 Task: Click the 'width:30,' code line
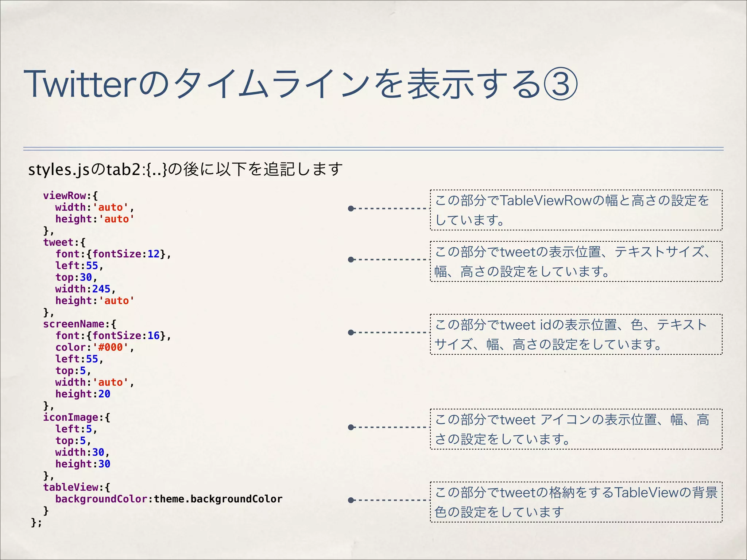[x=82, y=452]
